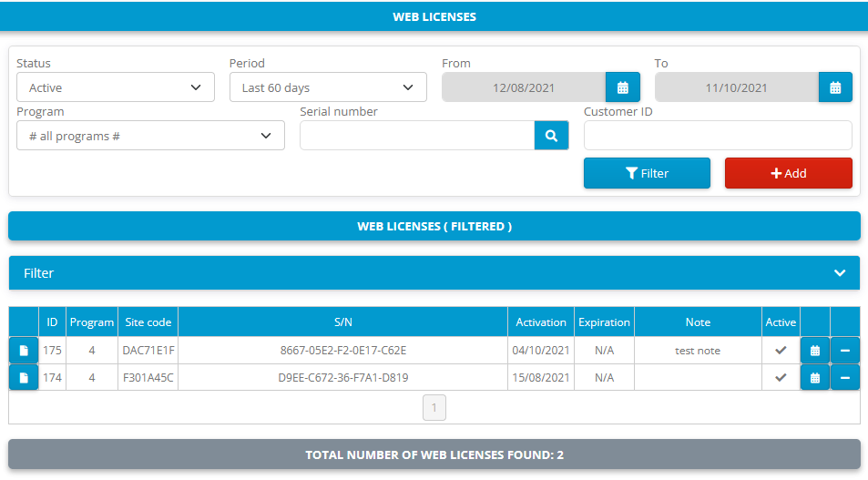
Task: Select serial number D9EE-C672-36-F7A1-D819
Action: [343, 378]
